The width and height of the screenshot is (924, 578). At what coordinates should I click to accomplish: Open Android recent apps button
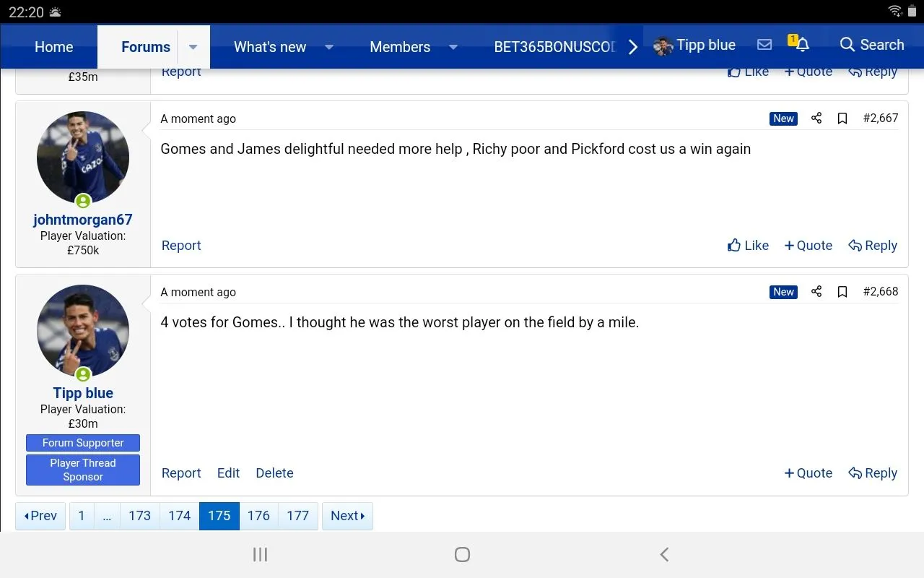[260, 554]
